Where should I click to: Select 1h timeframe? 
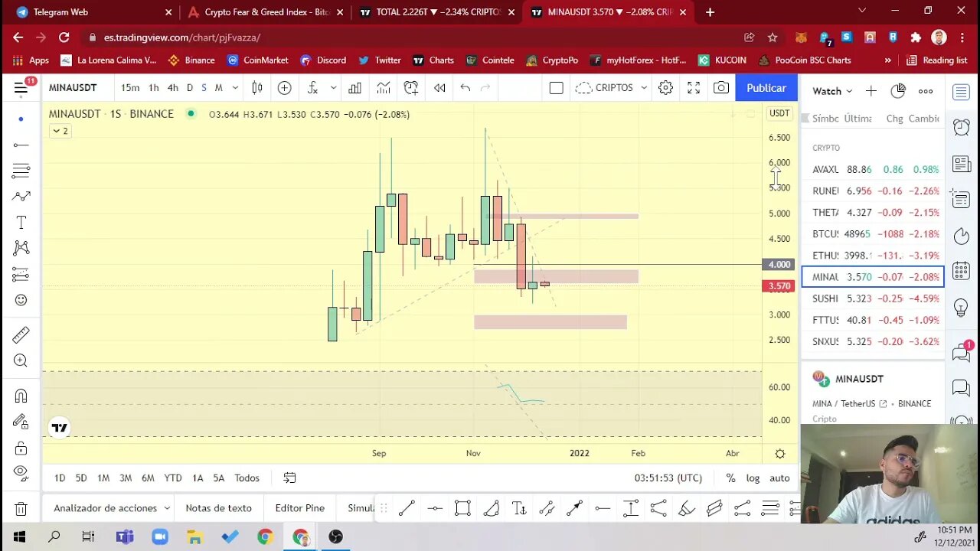click(x=154, y=88)
